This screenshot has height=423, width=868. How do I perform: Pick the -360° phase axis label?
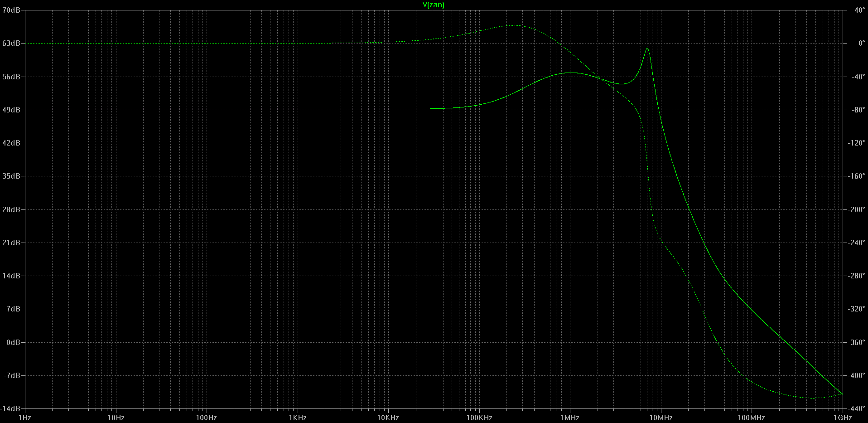click(x=857, y=342)
